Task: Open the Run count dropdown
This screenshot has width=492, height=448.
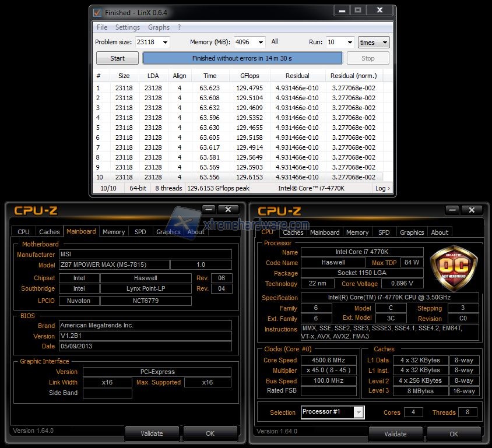Action: [349, 43]
